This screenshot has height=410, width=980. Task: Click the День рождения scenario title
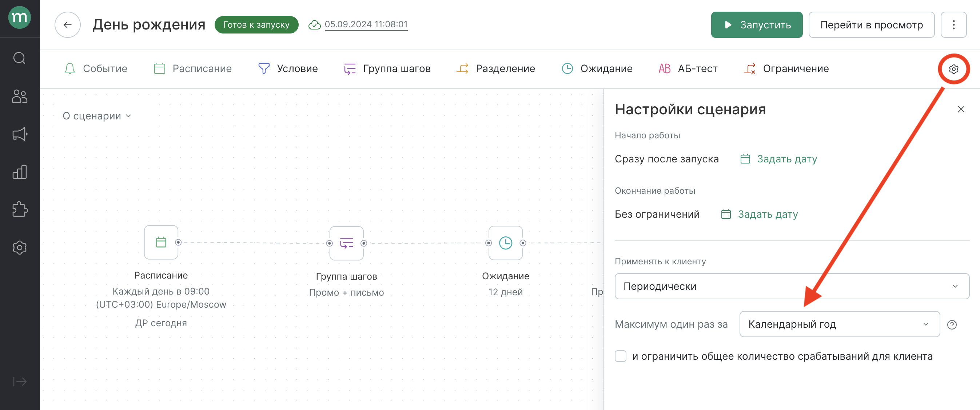(149, 25)
